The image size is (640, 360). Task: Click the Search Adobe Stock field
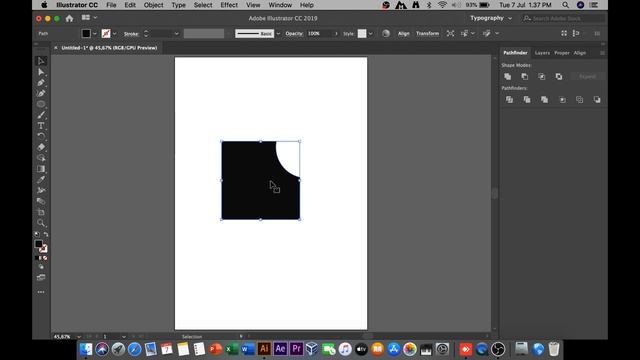(563, 18)
